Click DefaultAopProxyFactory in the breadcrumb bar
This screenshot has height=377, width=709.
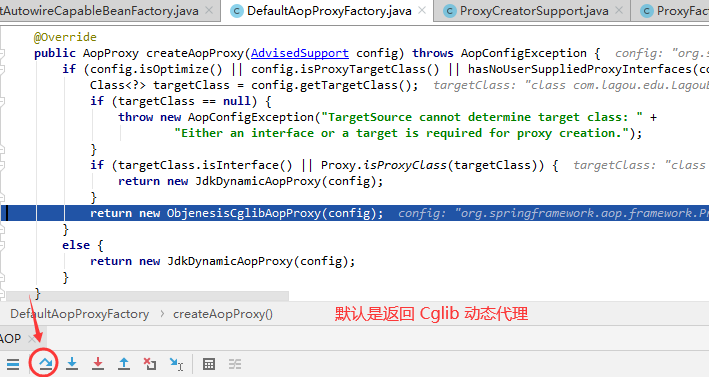coord(80,314)
